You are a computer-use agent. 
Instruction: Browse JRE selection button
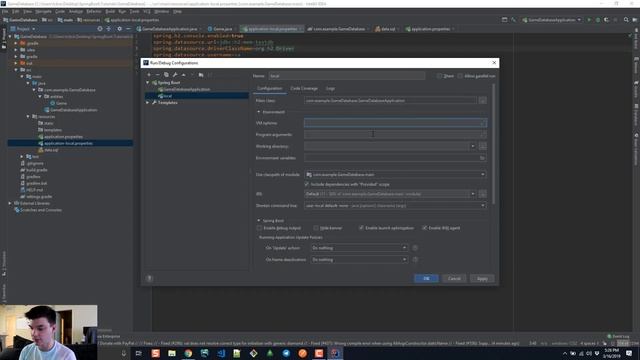482,194
